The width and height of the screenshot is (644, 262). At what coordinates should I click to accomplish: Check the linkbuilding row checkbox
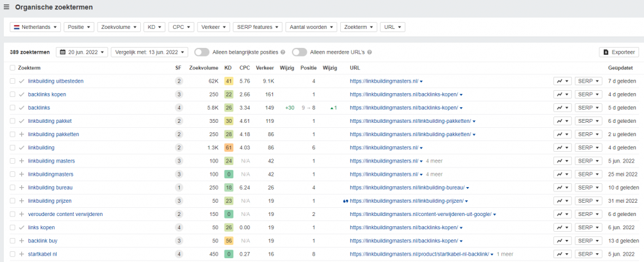pos(13,147)
